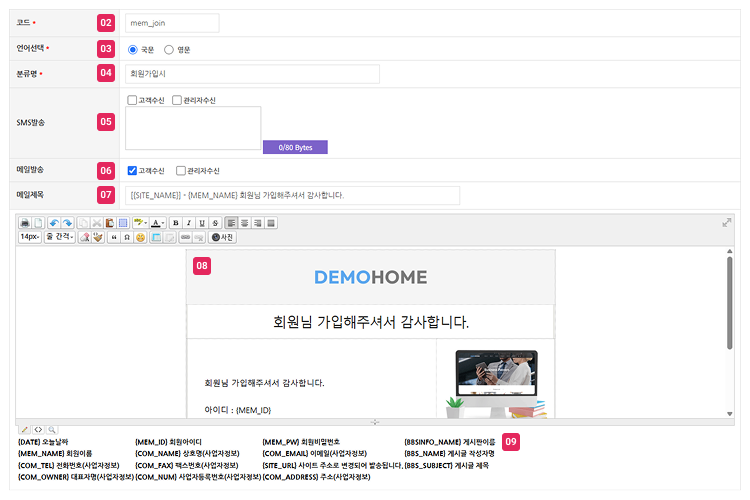
Task: Click the heading 회원님 가입해주셔서 감사합니다.
Action: tap(371, 322)
